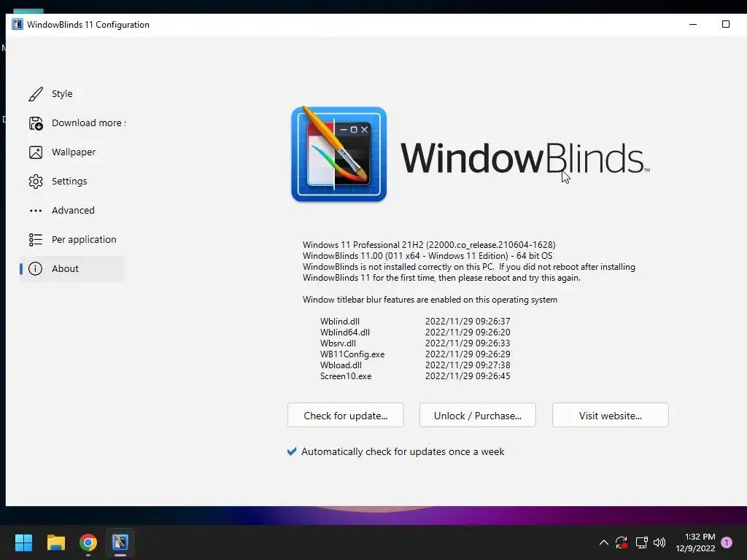Click the Wblind.dll file name
The height and width of the screenshot is (560, 747).
pyautogui.click(x=340, y=322)
